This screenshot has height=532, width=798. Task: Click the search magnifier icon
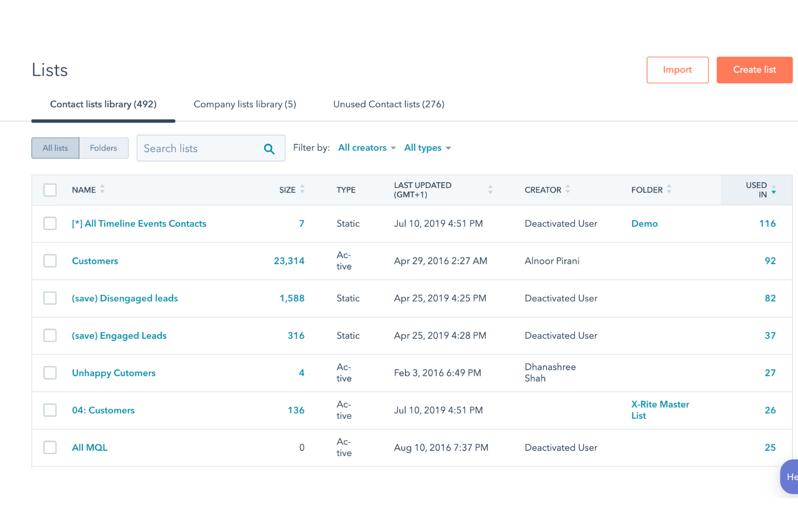[x=269, y=148]
